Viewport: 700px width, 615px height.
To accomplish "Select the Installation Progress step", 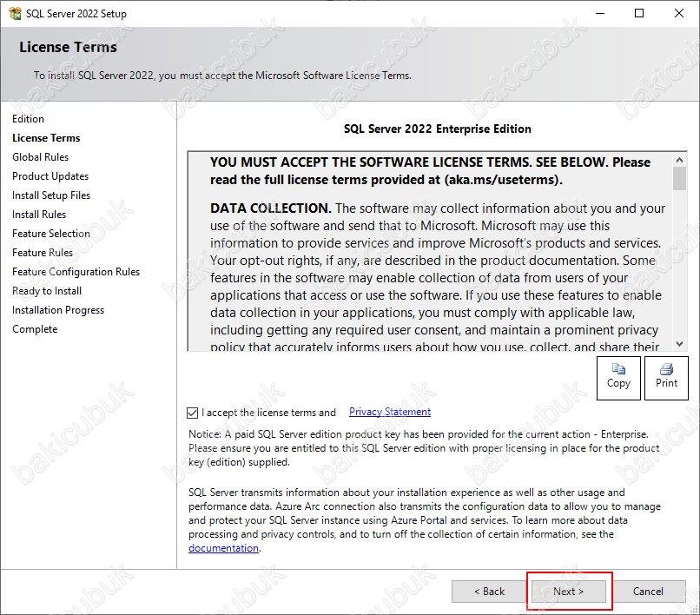I will (58, 310).
